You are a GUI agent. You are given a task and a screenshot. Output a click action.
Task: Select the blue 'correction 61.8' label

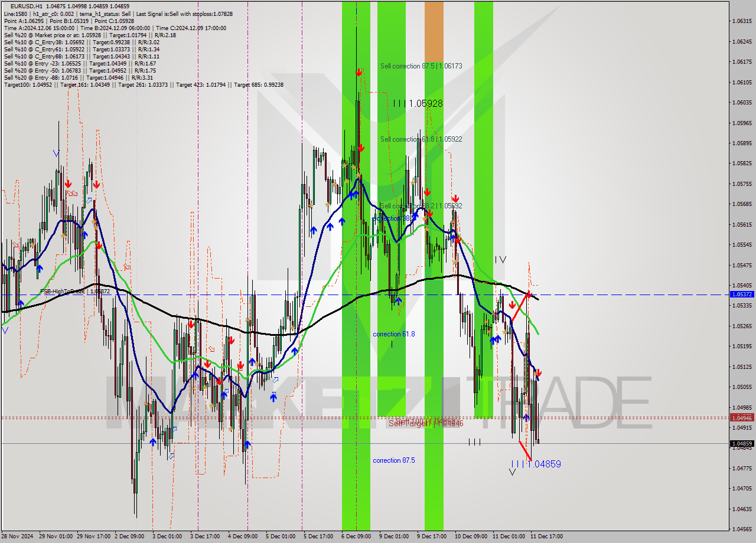click(394, 334)
